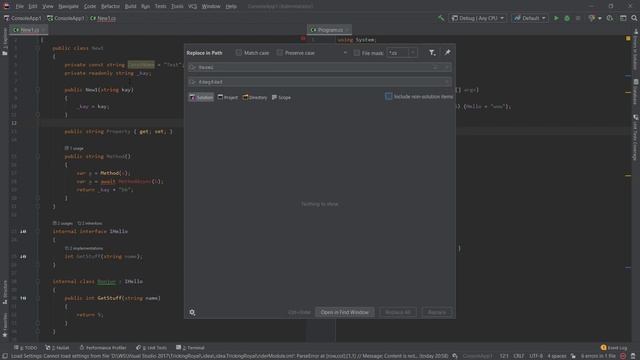Open the filter funnel in Replace in Path
This screenshot has height=360, width=640.
click(x=432, y=53)
